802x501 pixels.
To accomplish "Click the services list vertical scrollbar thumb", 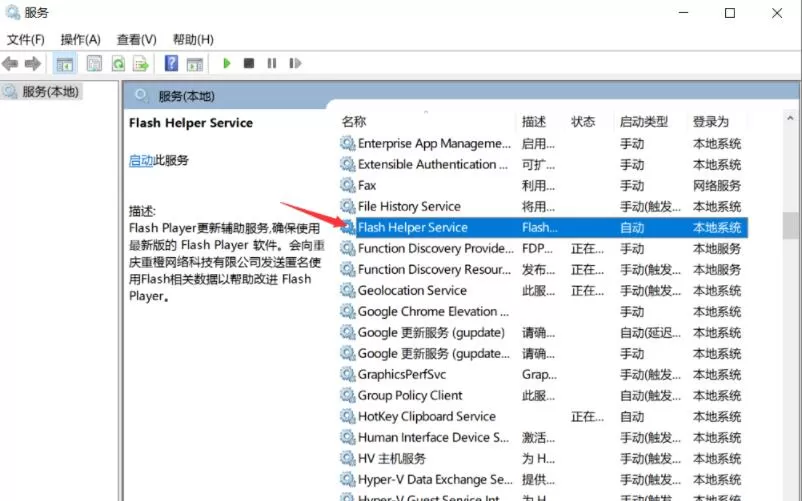I will [x=790, y=225].
